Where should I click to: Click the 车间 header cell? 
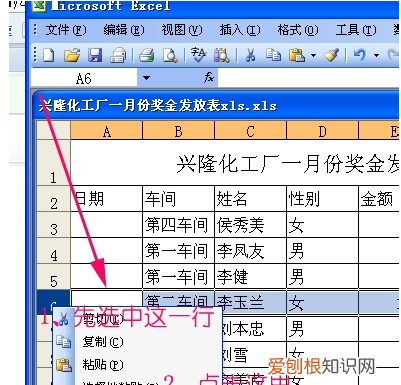(x=179, y=199)
